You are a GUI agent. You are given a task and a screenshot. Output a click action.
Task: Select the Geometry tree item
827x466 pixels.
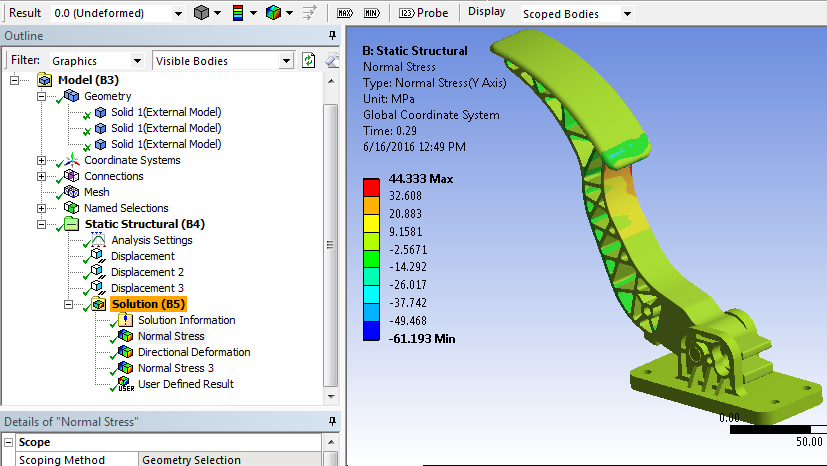(108, 96)
